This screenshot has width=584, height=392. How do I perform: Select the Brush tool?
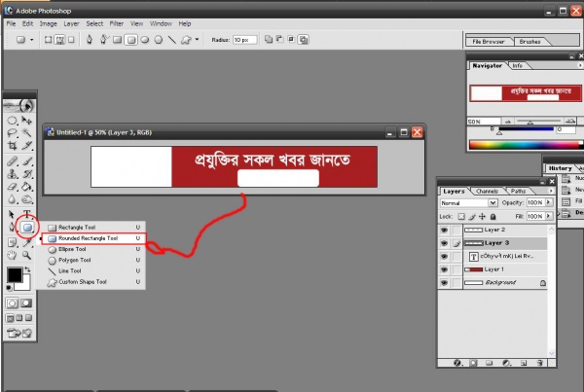pyautogui.click(x=26, y=161)
